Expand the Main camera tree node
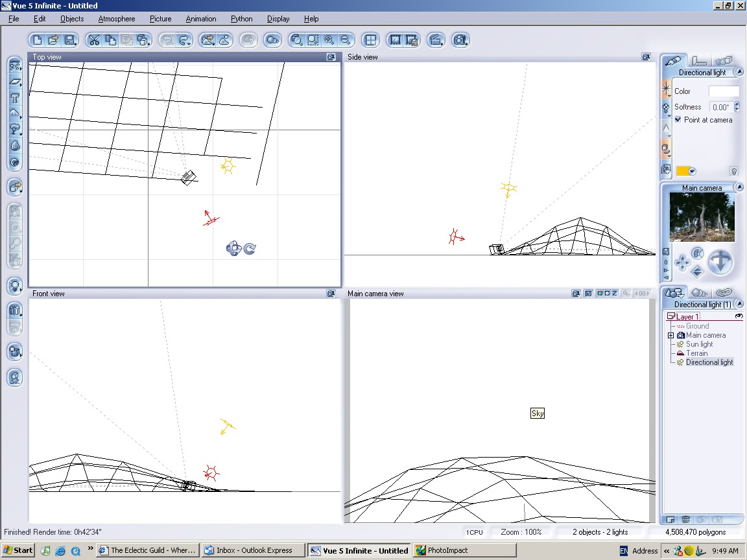This screenshot has width=747, height=560. [x=671, y=335]
